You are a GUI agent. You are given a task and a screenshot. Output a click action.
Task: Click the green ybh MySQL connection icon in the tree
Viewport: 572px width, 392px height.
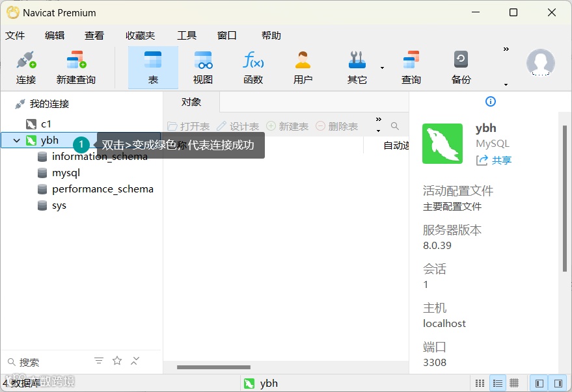coord(31,140)
